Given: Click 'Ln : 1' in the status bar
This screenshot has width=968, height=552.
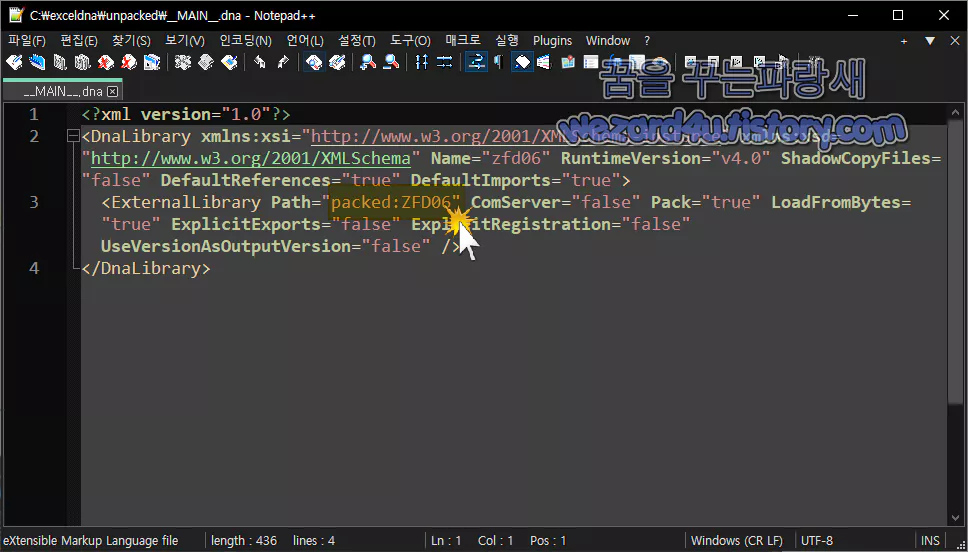Looking at the screenshot, I should pyautogui.click(x=446, y=540).
